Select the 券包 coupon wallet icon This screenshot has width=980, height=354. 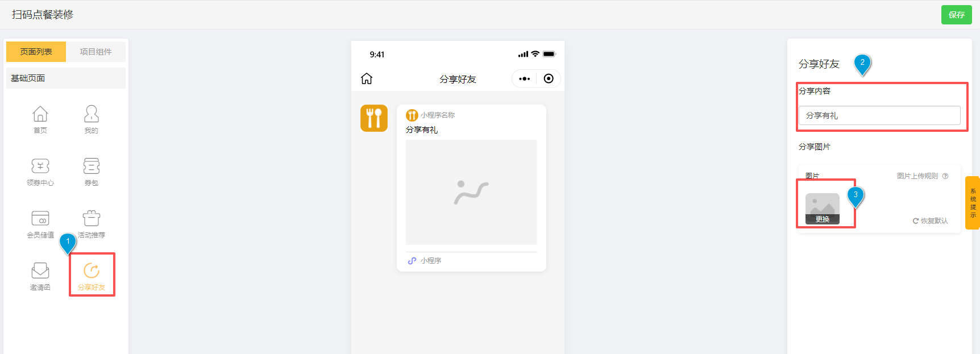pyautogui.click(x=91, y=172)
